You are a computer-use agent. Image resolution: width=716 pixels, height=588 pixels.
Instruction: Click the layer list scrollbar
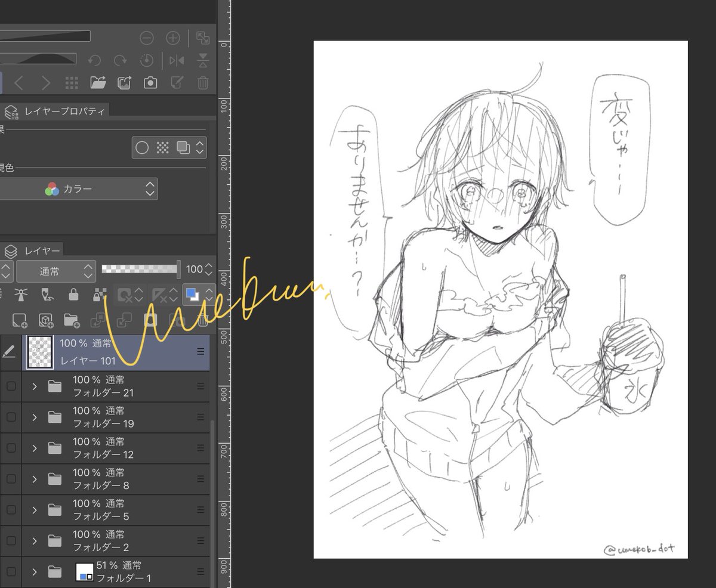tap(212, 503)
